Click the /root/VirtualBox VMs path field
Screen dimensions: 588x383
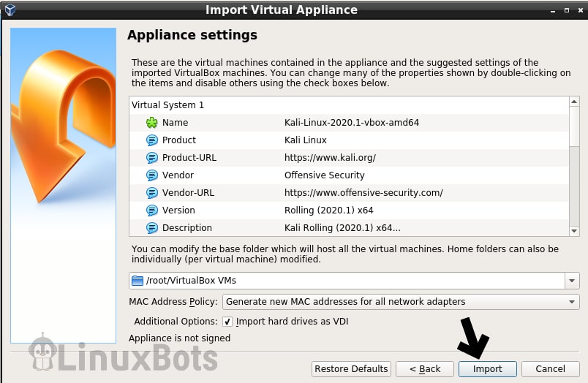[347, 281]
